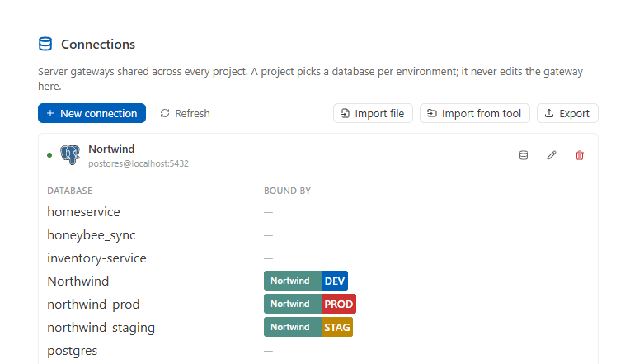Viewport: 644px width, 364px height.
Task: Click the postgres@localhost:5432 address text
Action: tap(139, 163)
